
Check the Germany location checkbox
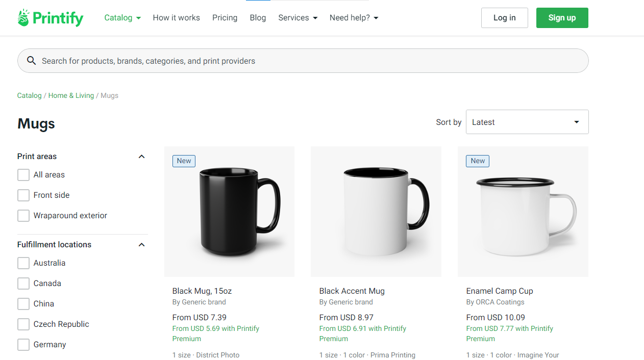coord(23,345)
